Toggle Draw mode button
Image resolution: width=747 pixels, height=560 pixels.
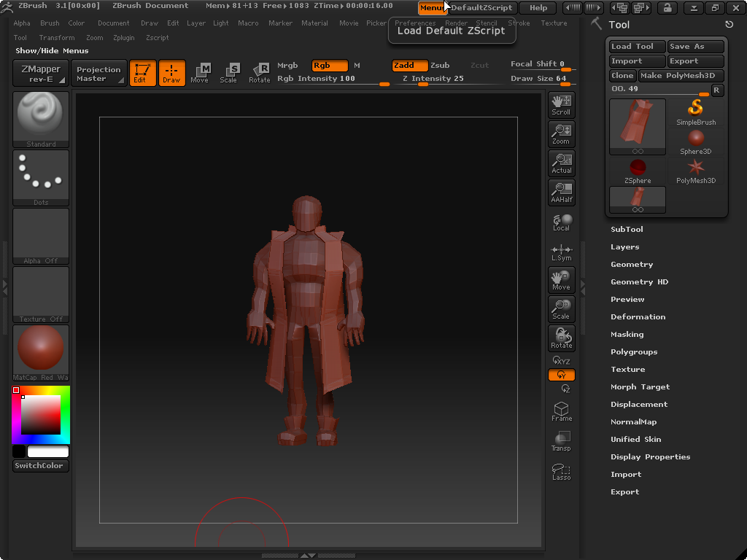tap(171, 73)
